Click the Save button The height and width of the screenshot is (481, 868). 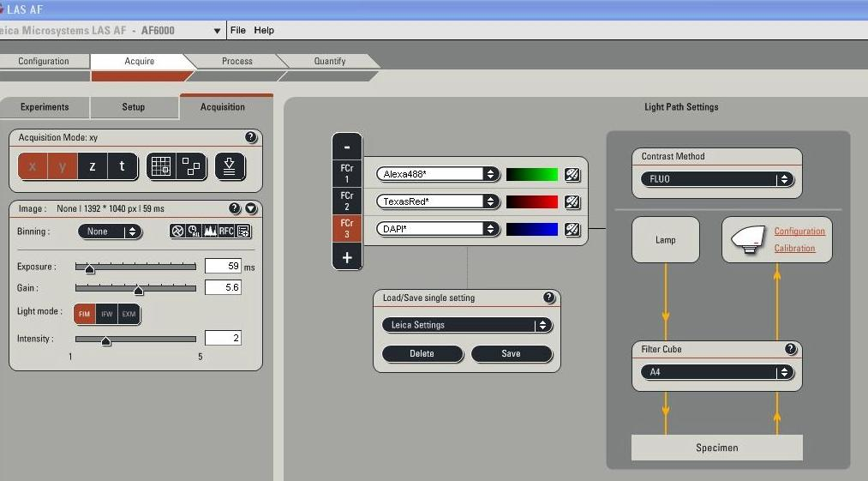[x=512, y=353]
